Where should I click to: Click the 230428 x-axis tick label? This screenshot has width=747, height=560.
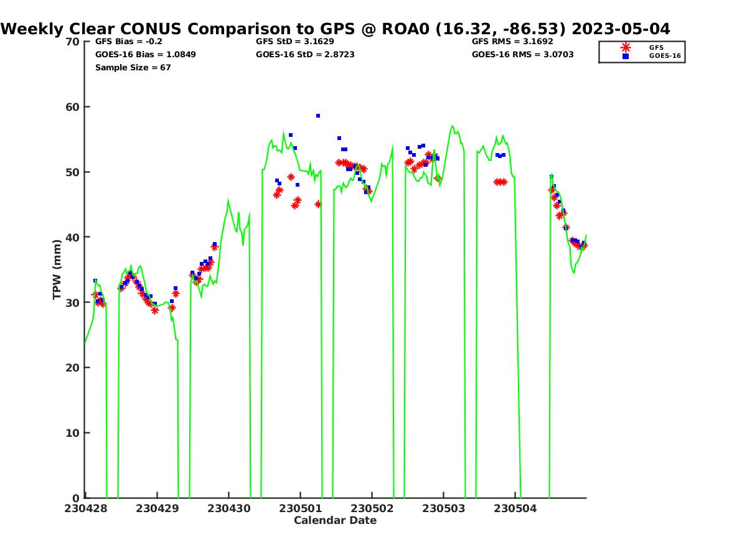click(85, 508)
